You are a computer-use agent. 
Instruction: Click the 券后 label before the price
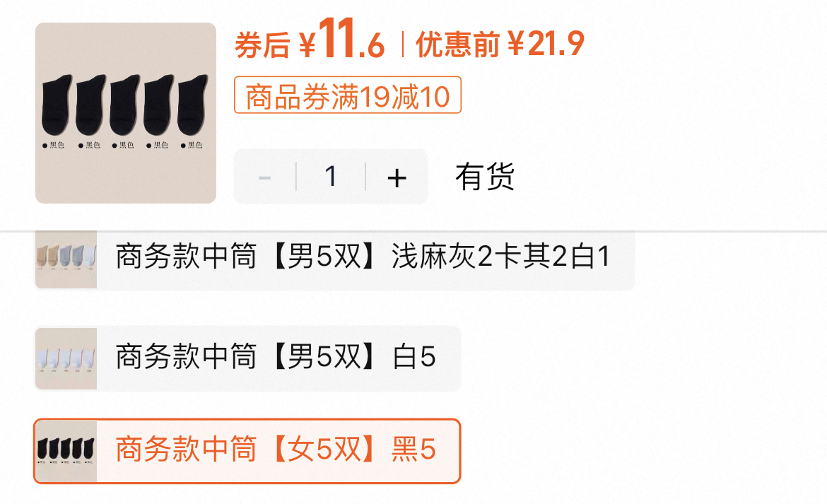[262, 45]
